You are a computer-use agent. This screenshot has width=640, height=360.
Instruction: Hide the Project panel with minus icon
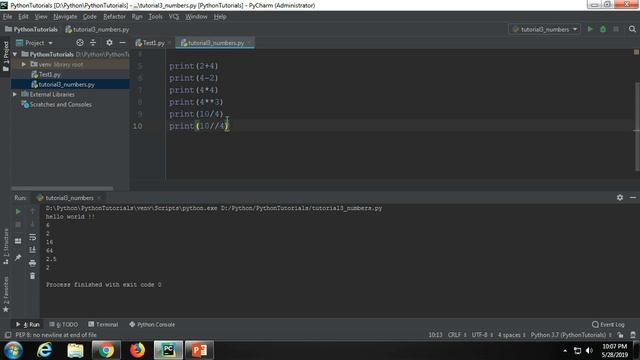(x=122, y=42)
